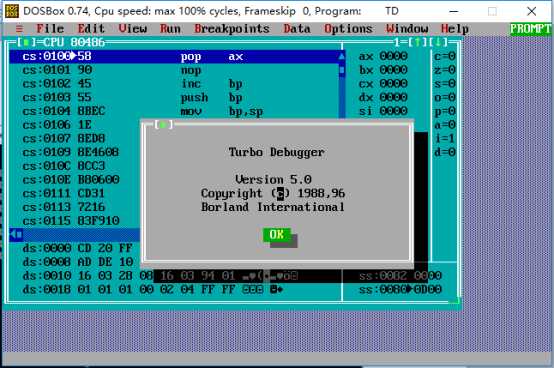Close the DOSBox window
Screen dimensions: 554x368
[531, 11]
